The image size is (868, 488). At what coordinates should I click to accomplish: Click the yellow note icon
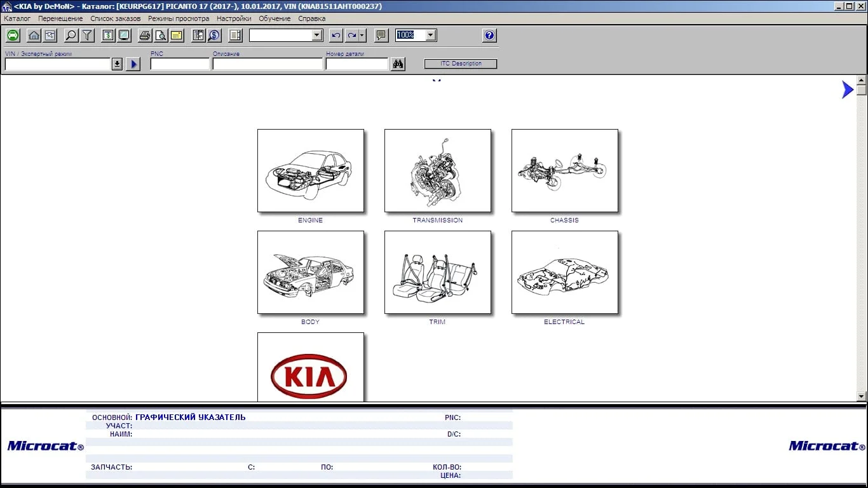click(177, 36)
